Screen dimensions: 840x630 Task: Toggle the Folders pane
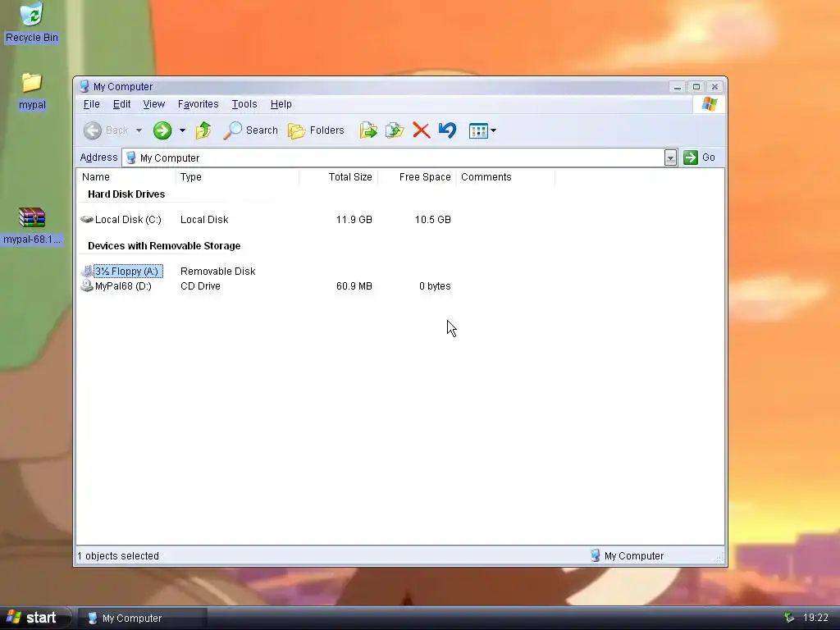[316, 130]
